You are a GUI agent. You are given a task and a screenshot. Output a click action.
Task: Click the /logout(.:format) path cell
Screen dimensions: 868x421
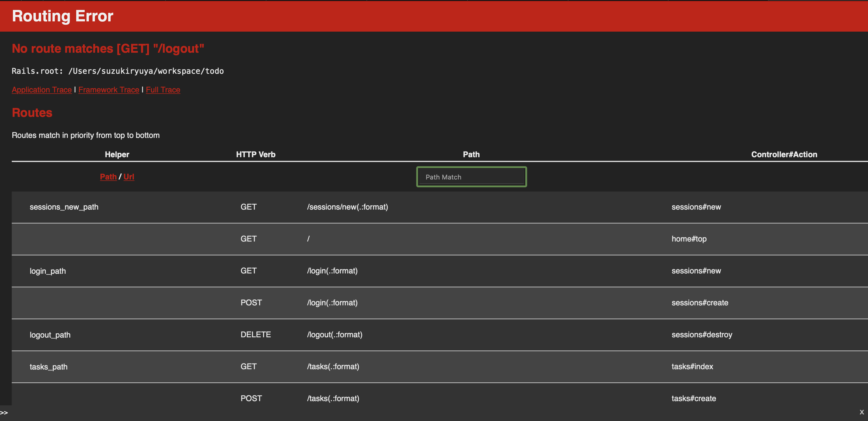click(335, 335)
